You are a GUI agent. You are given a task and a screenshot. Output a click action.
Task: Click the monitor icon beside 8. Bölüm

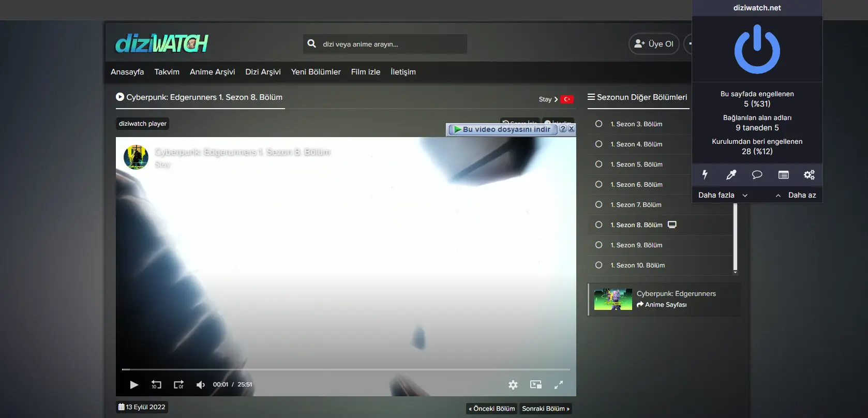672,225
